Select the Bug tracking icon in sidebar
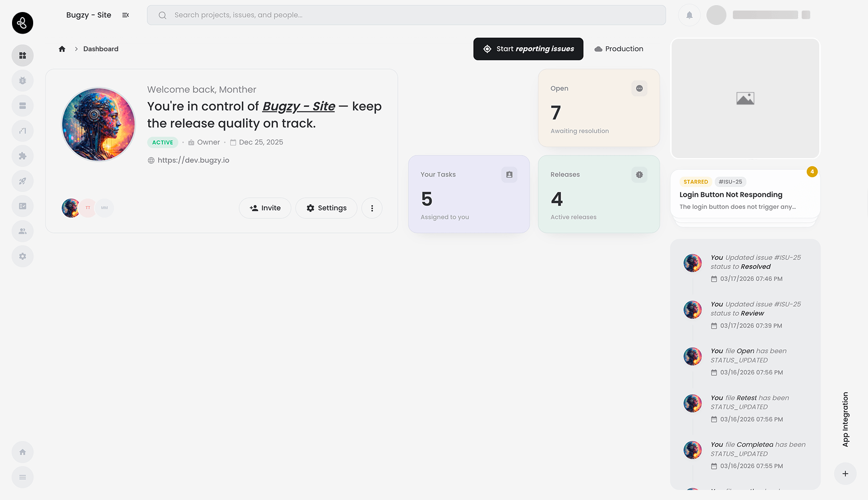This screenshot has width=868, height=500. (23, 80)
